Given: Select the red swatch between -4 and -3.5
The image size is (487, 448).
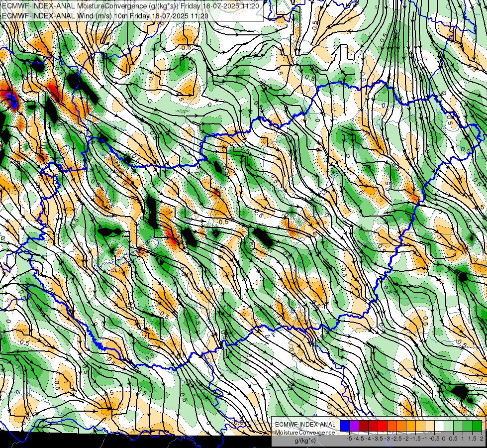Looking at the screenshot, I should [373, 426].
